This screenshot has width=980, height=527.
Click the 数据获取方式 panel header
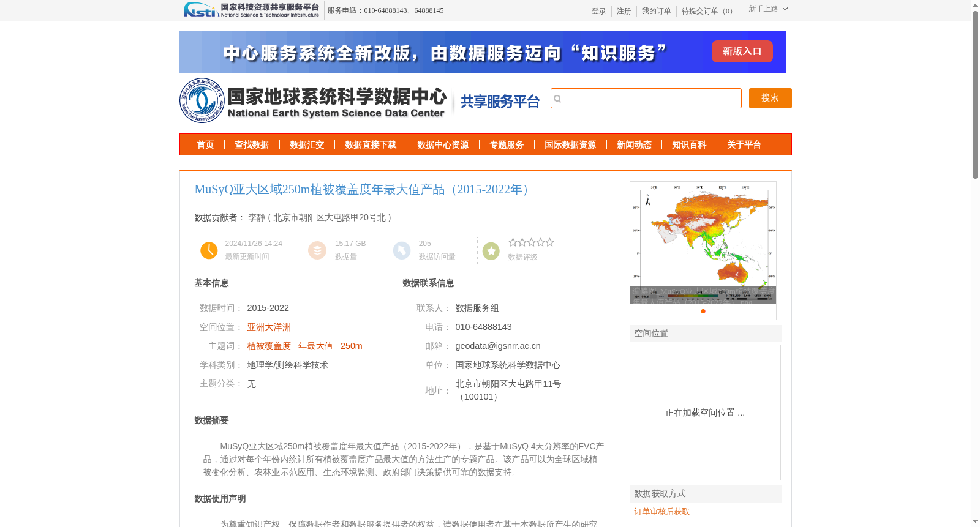[x=706, y=493]
